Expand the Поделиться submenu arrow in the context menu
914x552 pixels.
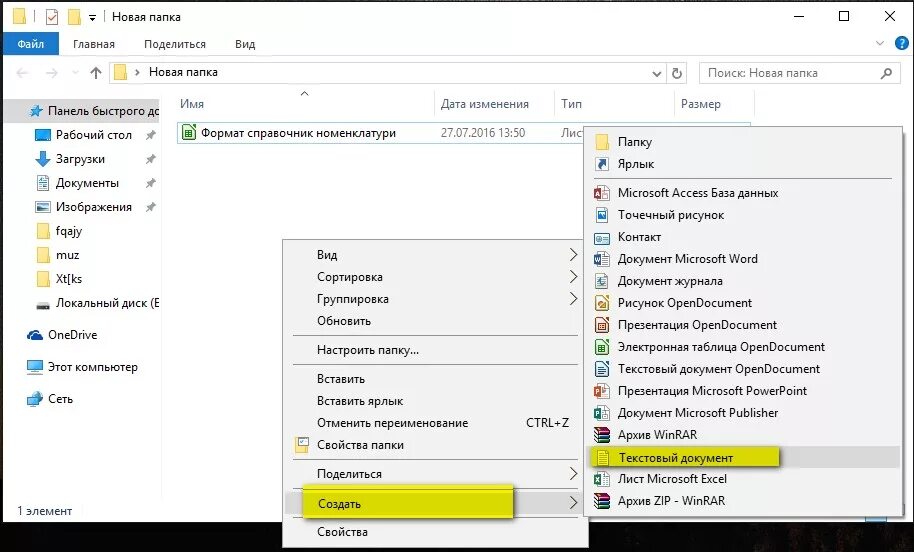[x=573, y=474]
